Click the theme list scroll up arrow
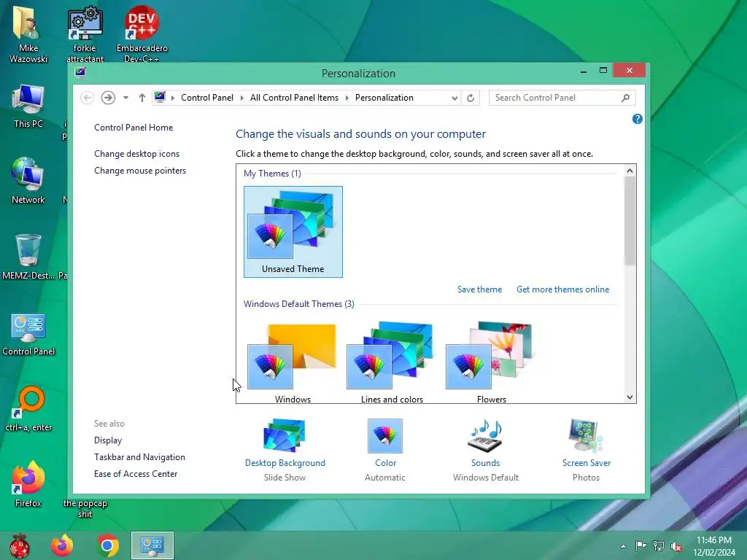The width and height of the screenshot is (747, 560). click(x=630, y=171)
